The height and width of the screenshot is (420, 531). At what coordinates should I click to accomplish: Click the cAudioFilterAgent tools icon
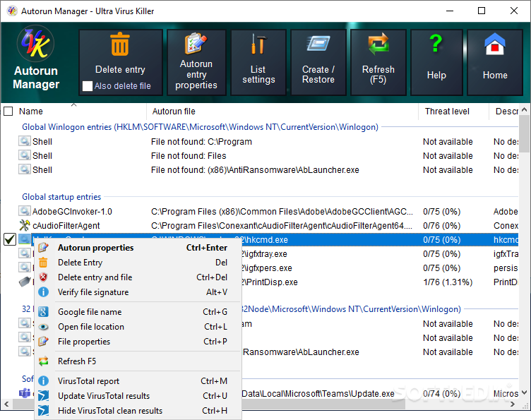(25, 225)
